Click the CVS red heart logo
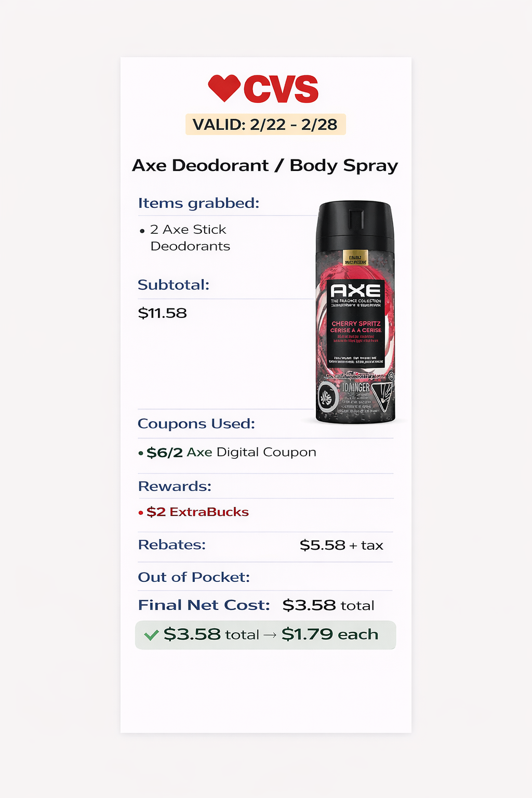The image size is (532, 798). 224,88
